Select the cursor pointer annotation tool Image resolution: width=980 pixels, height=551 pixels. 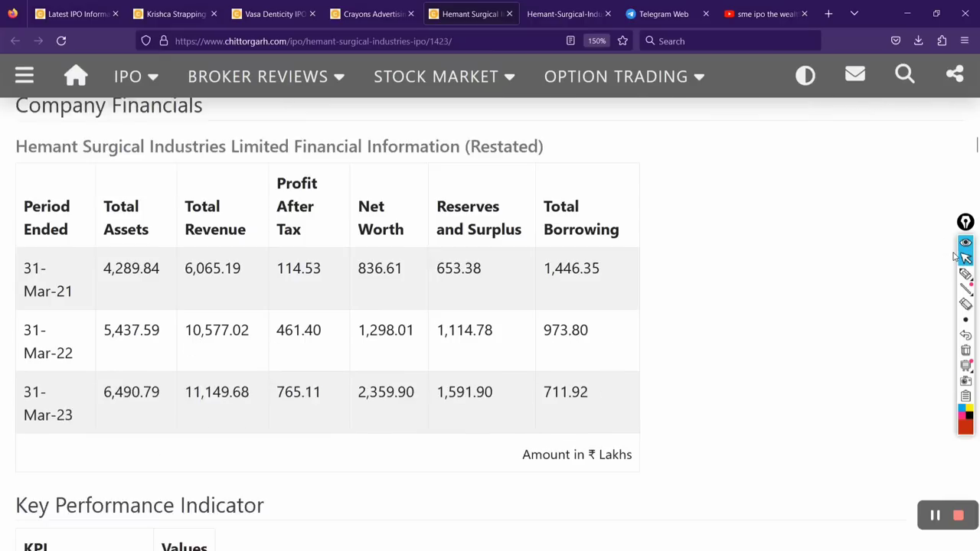(x=965, y=258)
